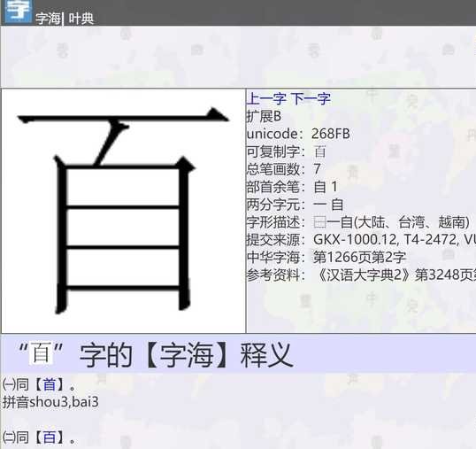The image size is (476, 449).
Task: Click the 扩展B label
Action: click(264, 116)
